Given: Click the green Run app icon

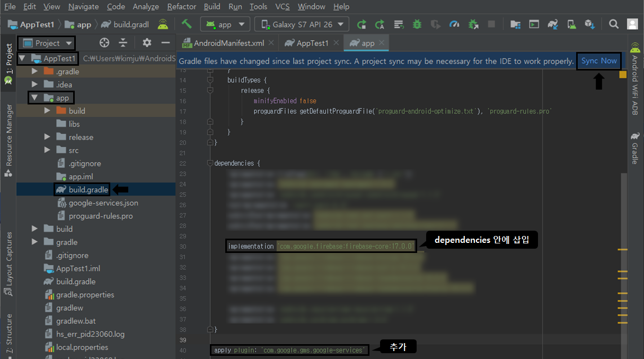Looking at the screenshot, I should (362, 24).
